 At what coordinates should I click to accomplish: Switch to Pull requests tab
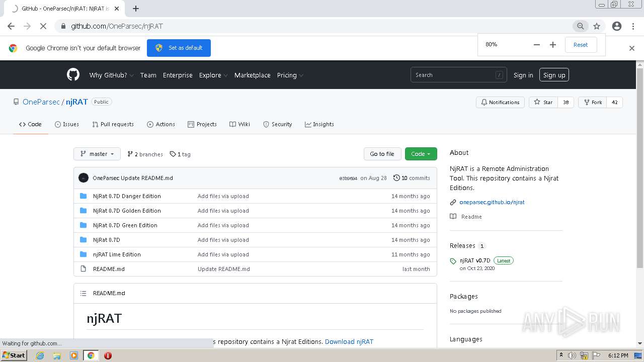coord(113,124)
